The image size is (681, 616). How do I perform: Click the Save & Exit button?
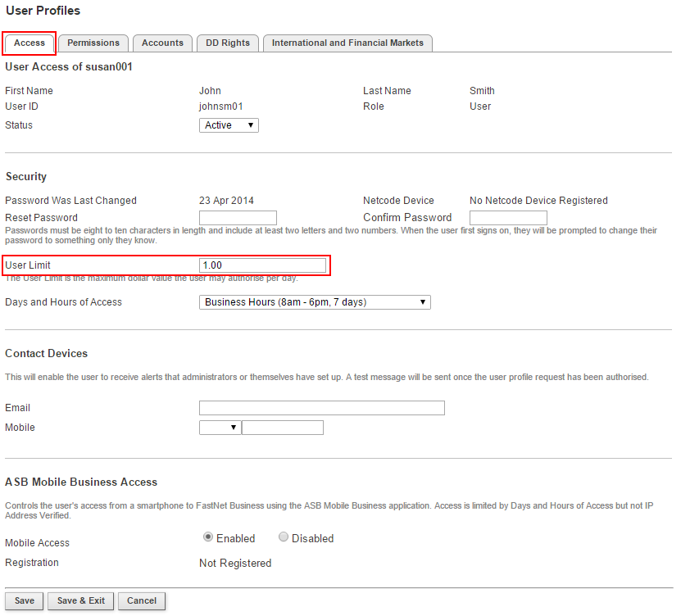pos(80,601)
